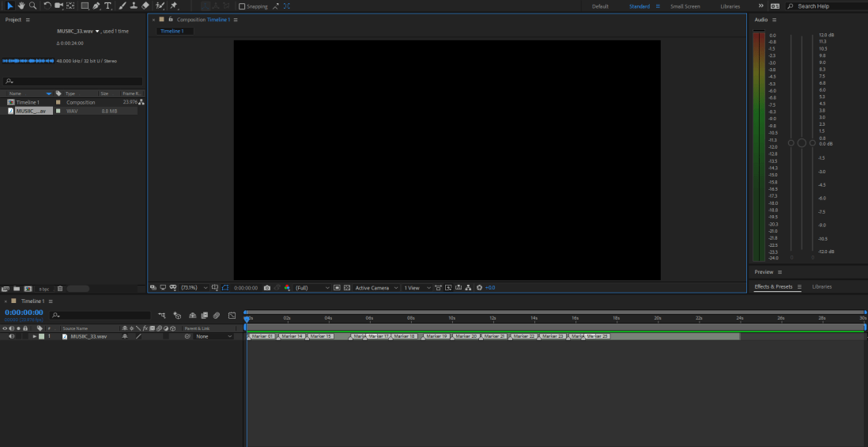Open the magnification 73.1% dropdown

pos(194,288)
